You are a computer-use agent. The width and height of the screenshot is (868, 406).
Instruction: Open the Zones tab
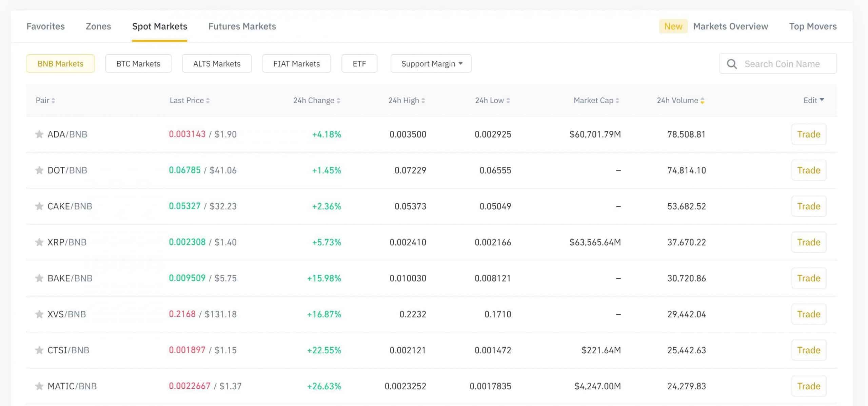click(98, 26)
